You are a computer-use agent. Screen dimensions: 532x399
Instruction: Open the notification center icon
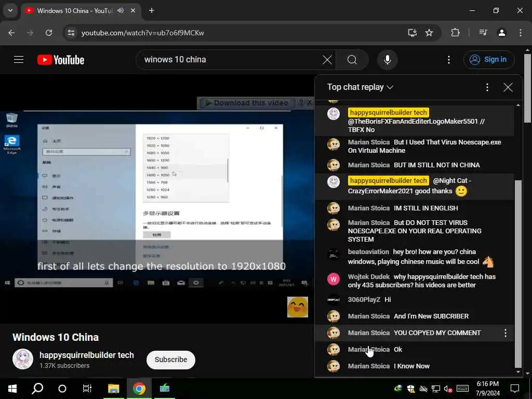pyautogui.click(x=515, y=389)
